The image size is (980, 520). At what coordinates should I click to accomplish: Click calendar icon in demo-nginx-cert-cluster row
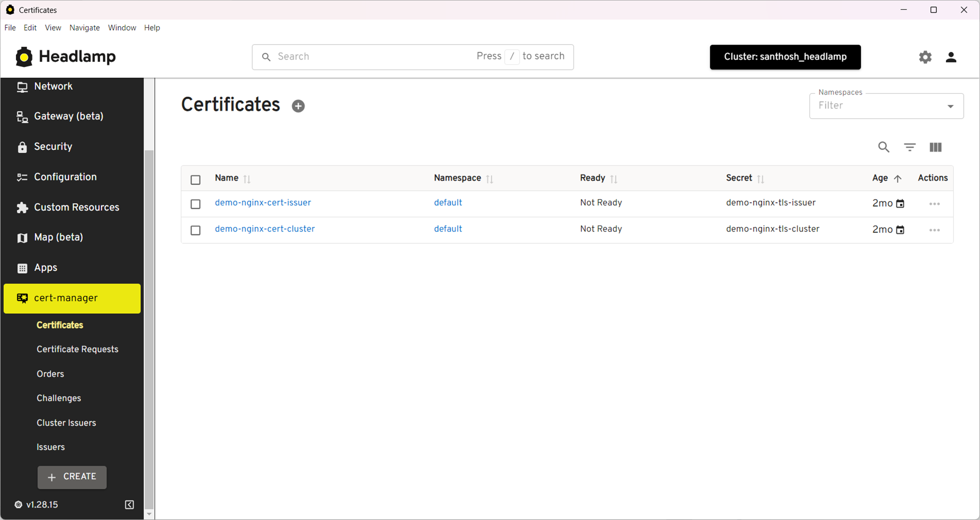coord(900,230)
